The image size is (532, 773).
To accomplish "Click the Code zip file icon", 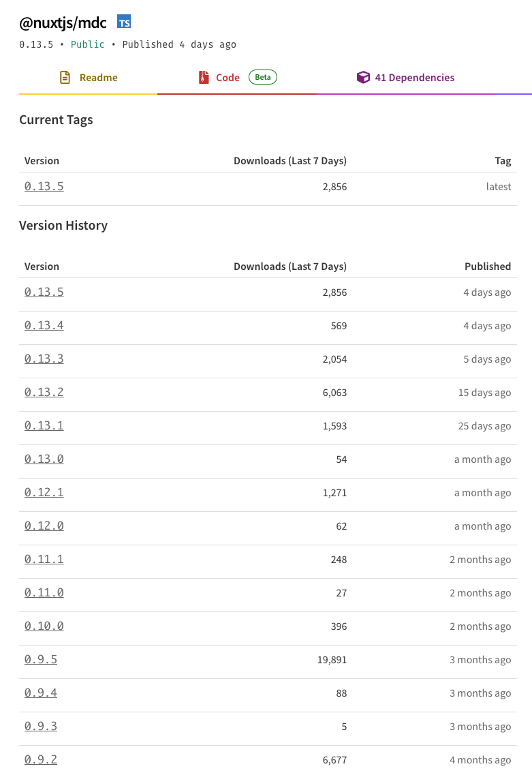I will [x=204, y=78].
